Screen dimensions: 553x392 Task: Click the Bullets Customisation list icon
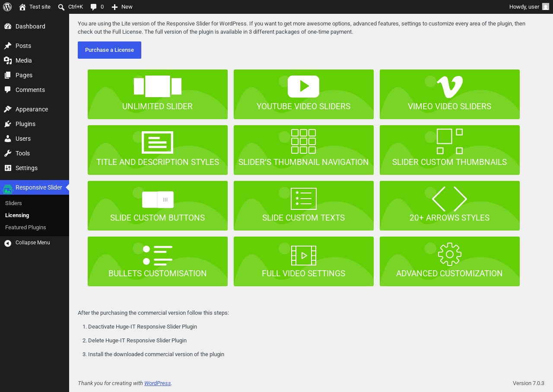pyautogui.click(x=158, y=255)
